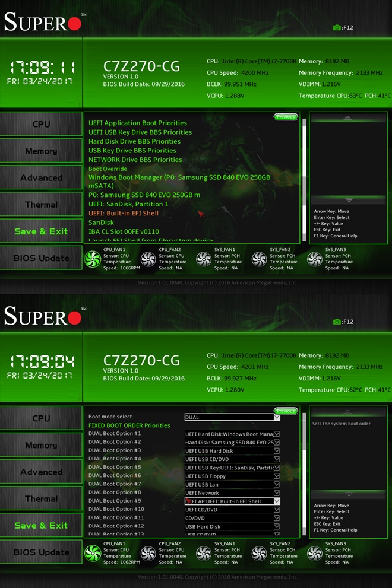Click help panel bottom arrow in Fixed Boot Order screen
This screenshot has width=392, height=588.
348,494
